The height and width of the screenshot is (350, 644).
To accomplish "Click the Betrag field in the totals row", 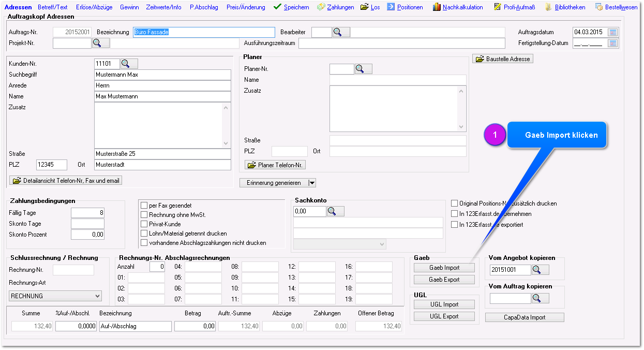I will pos(195,326).
